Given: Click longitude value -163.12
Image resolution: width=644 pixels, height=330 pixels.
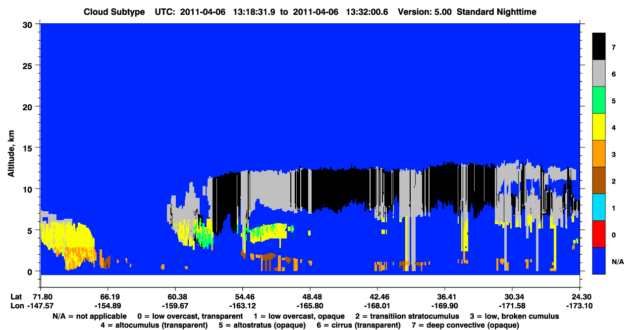Looking at the screenshot, I should (242, 306).
